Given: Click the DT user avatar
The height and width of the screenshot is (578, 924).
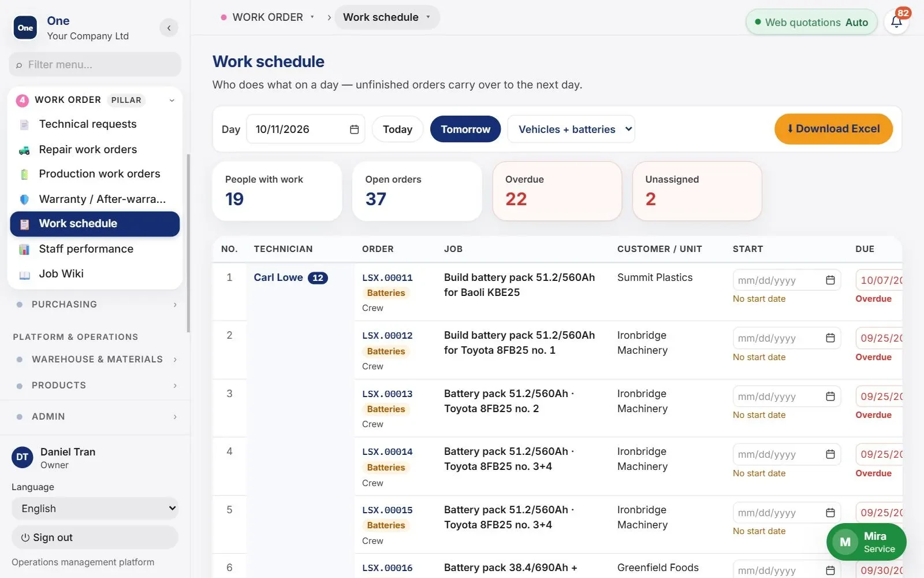Looking at the screenshot, I should pyautogui.click(x=23, y=457).
